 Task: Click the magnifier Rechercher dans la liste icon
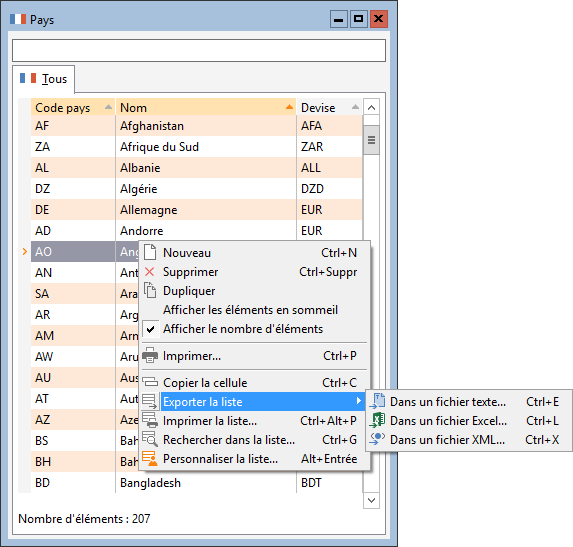click(150, 439)
